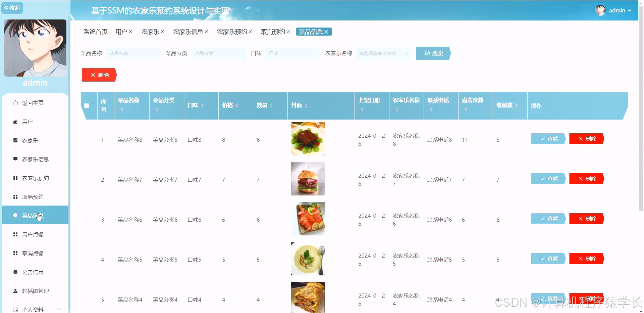Collapse the sidebar using the 收起 control

(x=12, y=7)
